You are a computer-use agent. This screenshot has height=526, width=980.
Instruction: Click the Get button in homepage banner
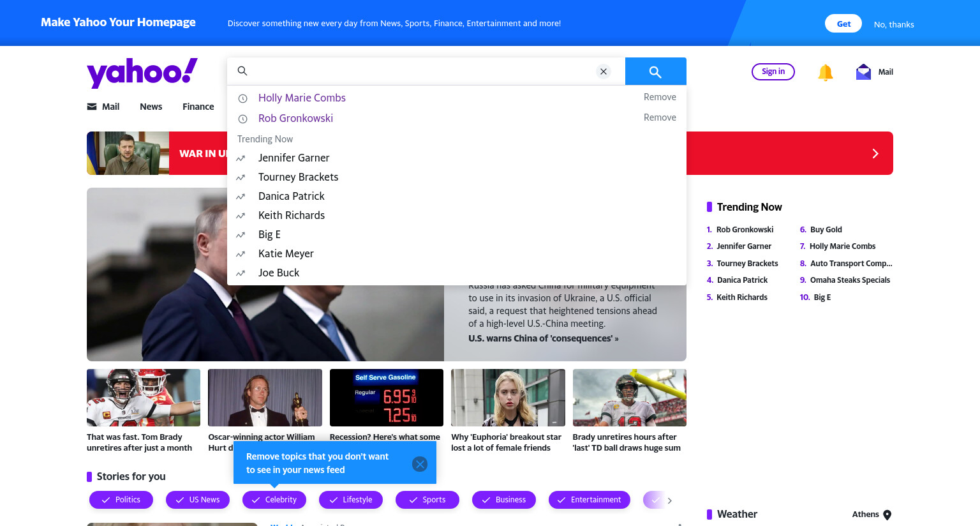click(x=843, y=24)
